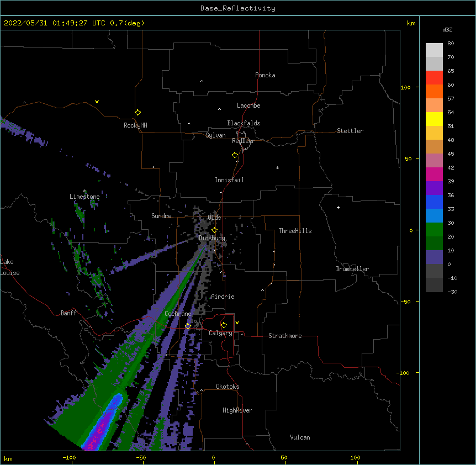Click the RedDeer city label
The height and width of the screenshot is (465, 476).
point(243,141)
